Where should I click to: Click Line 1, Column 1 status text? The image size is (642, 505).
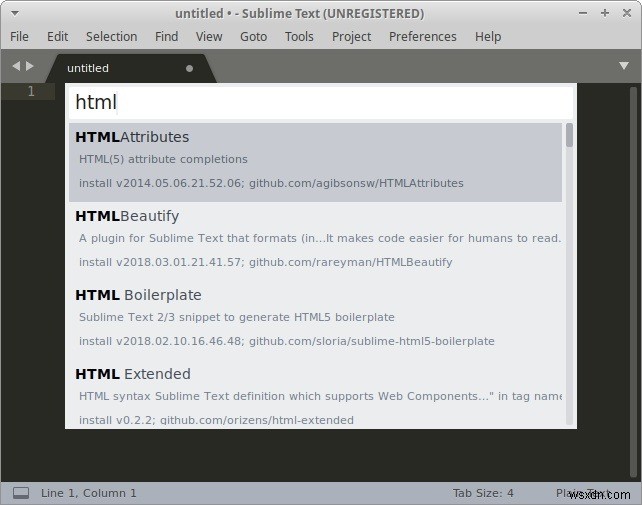click(88, 493)
